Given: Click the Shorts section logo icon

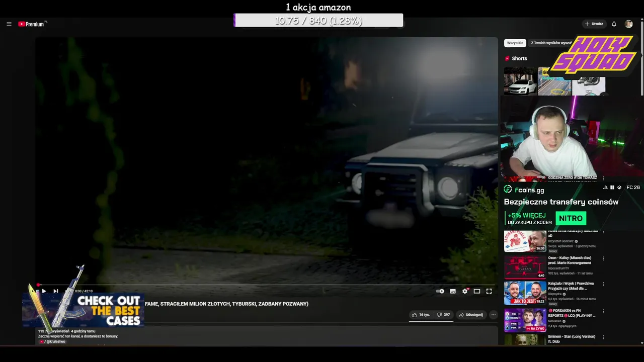Looking at the screenshot, I should tap(507, 58).
